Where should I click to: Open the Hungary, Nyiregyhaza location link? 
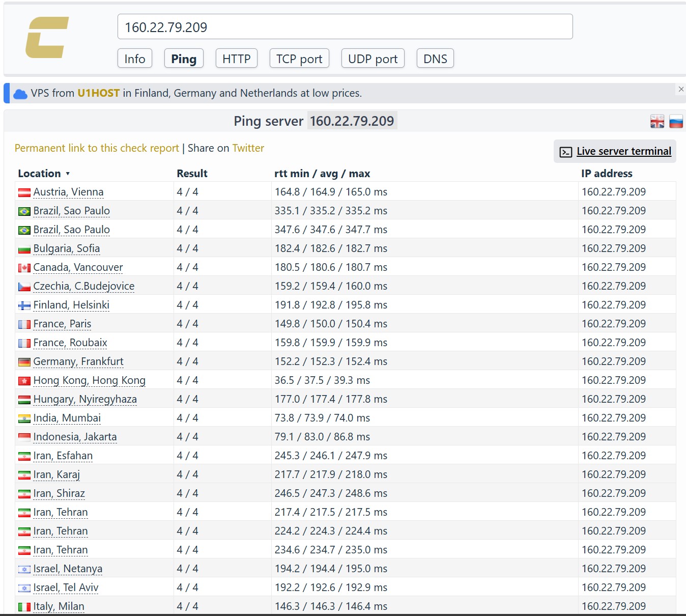(x=85, y=399)
